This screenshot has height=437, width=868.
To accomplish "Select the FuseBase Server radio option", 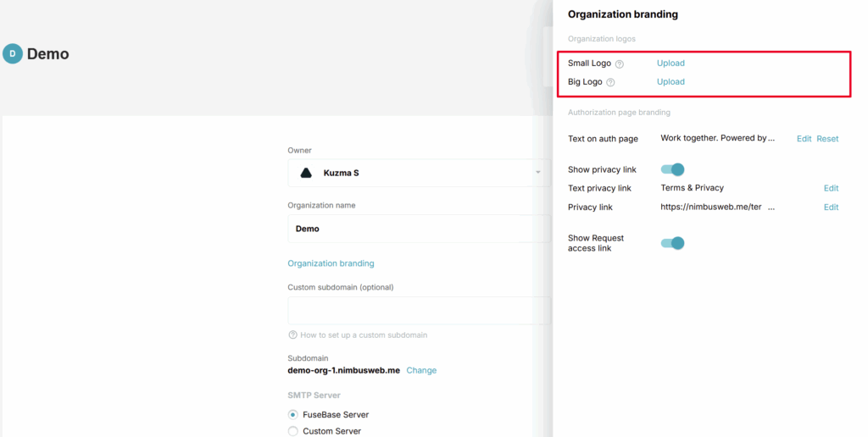I will coord(293,415).
